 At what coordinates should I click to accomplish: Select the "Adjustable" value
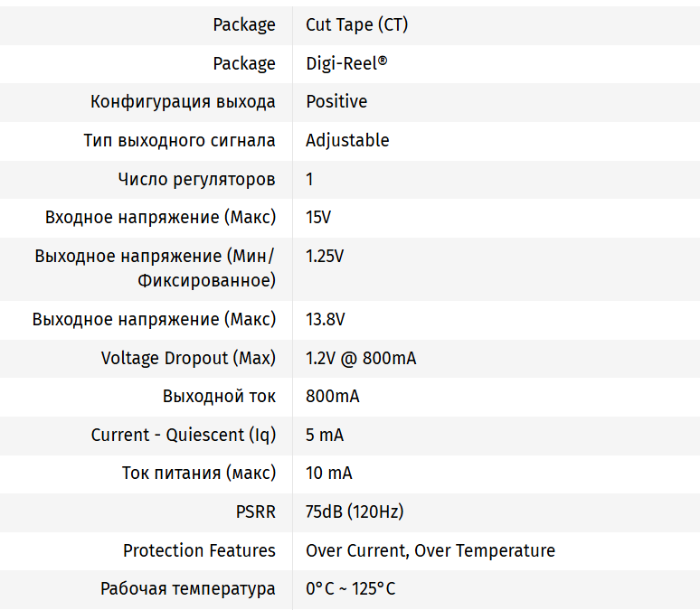click(x=347, y=141)
